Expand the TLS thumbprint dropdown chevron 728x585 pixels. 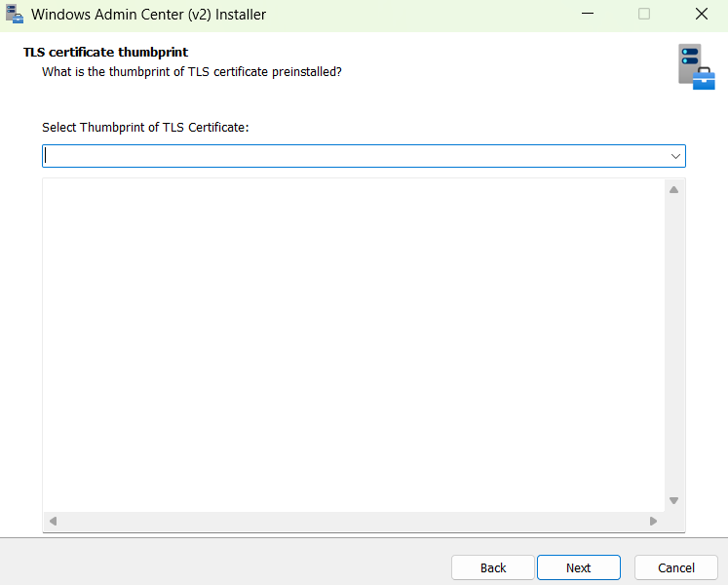[675, 157]
